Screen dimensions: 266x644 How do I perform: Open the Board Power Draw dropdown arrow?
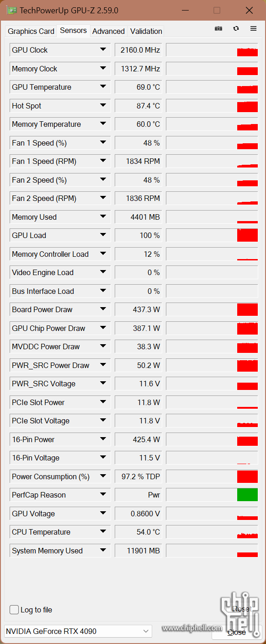[103, 309]
